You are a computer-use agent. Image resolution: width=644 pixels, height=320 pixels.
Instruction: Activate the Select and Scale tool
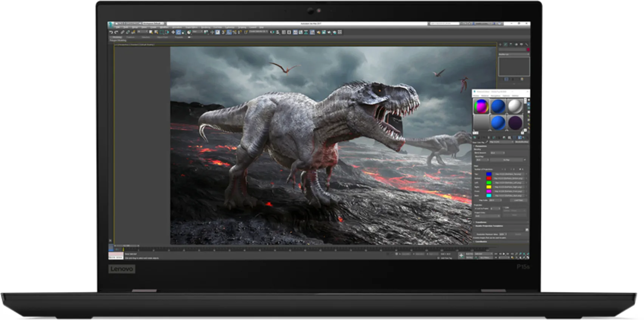tap(183, 32)
